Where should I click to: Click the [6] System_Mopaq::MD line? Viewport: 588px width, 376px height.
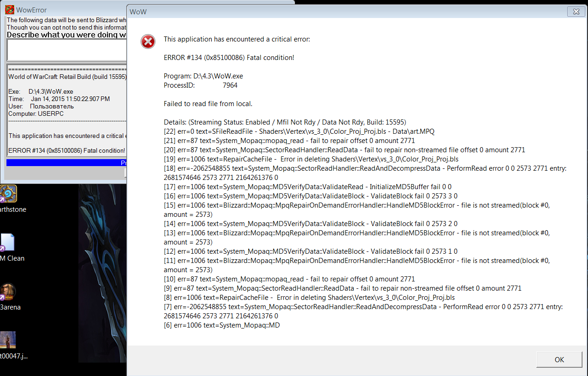[x=222, y=325]
